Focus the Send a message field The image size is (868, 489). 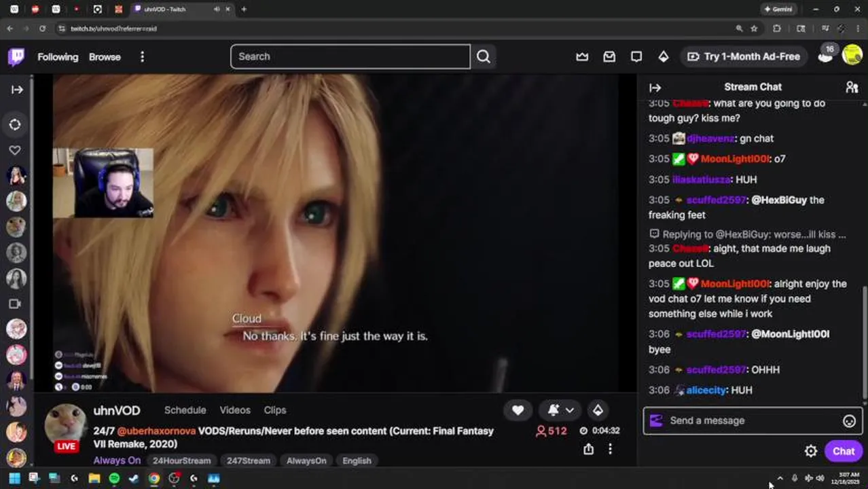click(753, 420)
